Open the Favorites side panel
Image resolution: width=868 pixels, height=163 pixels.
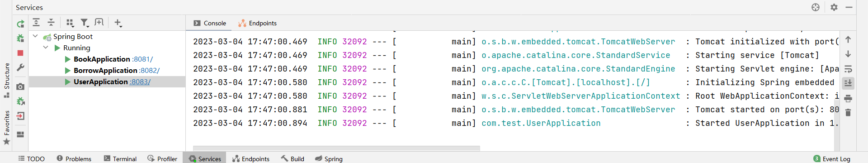coord(7,128)
